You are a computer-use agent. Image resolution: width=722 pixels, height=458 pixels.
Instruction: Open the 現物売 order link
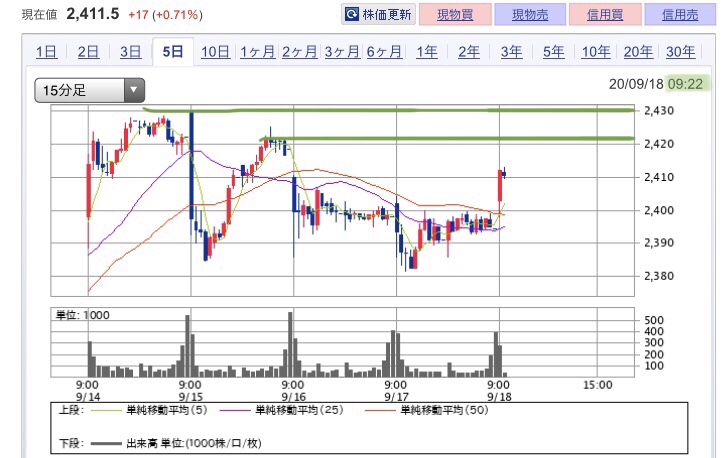[x=530, y=15]
